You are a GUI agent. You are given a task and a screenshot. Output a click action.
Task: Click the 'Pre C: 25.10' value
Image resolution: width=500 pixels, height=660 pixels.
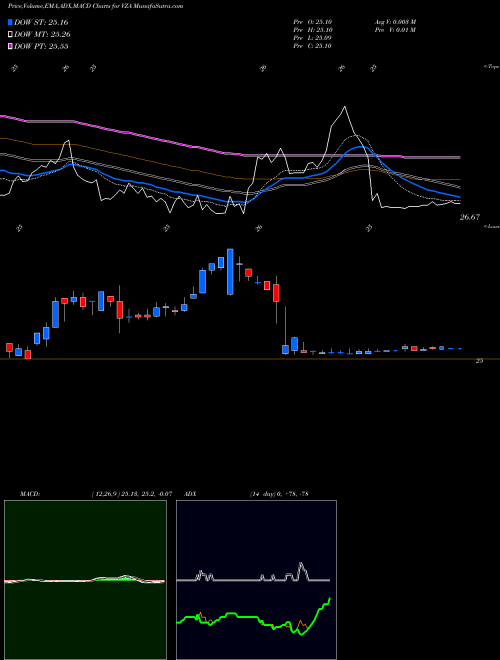tap(313, 46)
